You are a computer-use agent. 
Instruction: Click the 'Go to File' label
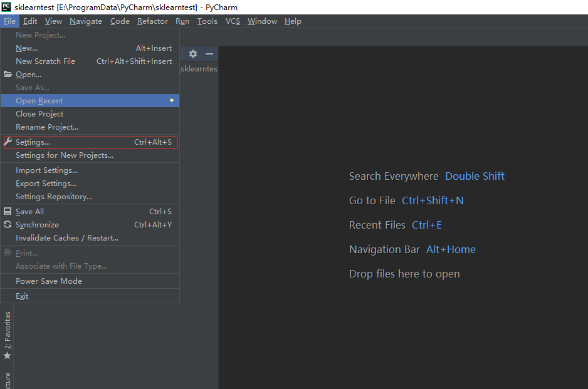[x=372, y=200]
